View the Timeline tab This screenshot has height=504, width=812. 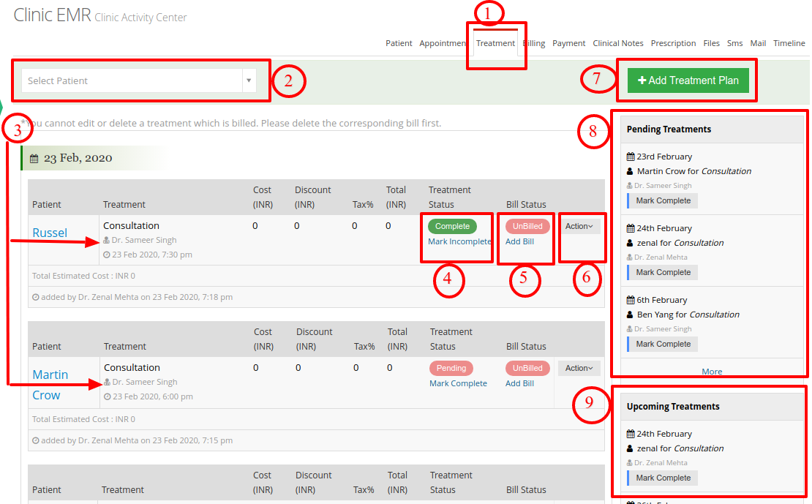click(789, 43)
